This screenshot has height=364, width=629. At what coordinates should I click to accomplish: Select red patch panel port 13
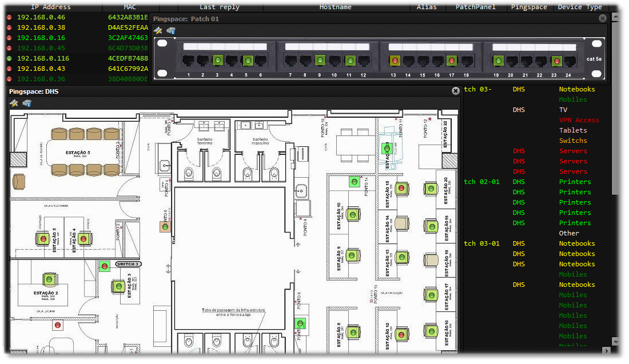[x=395, y=61]
